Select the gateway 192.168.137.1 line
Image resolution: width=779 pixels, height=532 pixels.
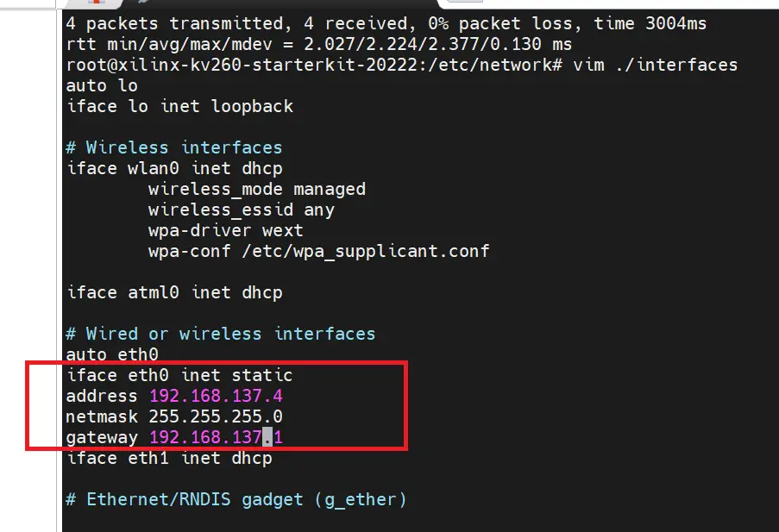tap(174, 438)
